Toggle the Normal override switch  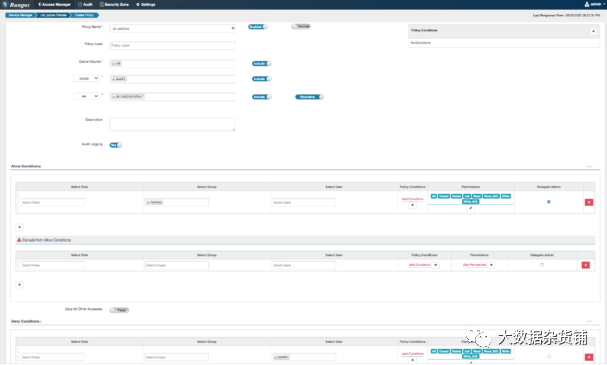click(x=301, y=26)
